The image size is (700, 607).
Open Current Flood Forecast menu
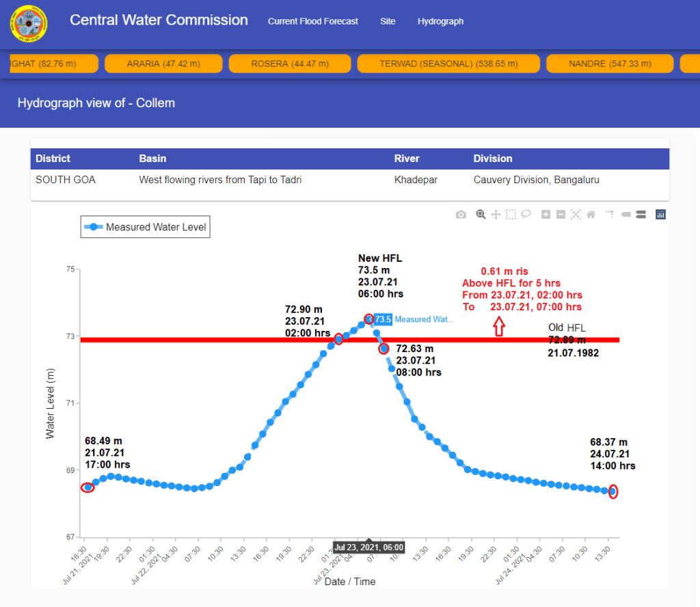click(312, 21)
